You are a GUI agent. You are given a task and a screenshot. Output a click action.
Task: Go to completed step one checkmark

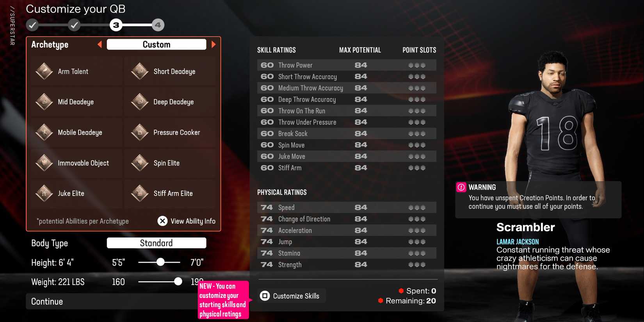32,25
